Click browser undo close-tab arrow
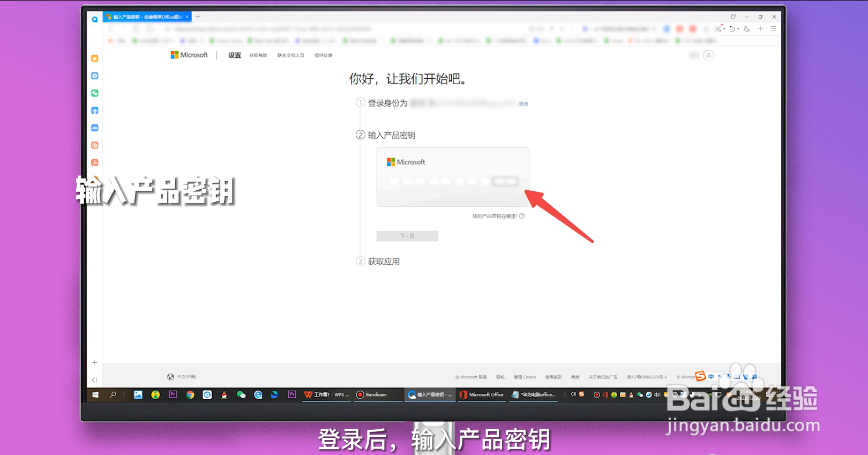 (x=732, y=29)
